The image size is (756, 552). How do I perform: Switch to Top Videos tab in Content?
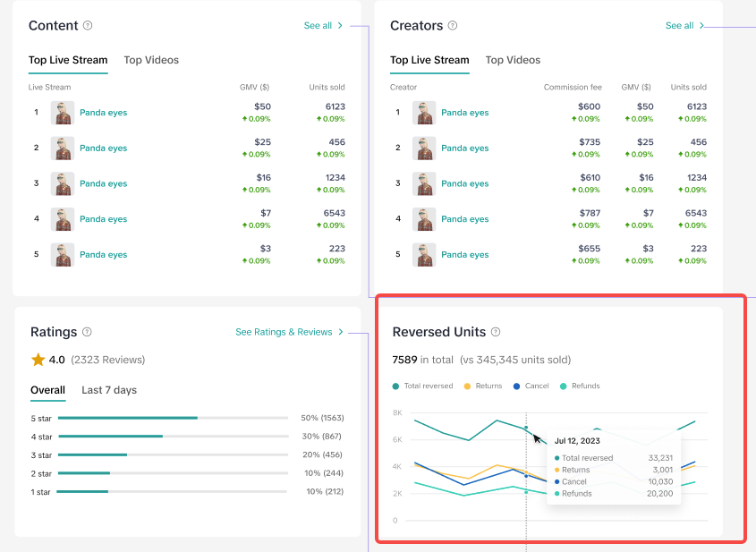tap(151, 60)
